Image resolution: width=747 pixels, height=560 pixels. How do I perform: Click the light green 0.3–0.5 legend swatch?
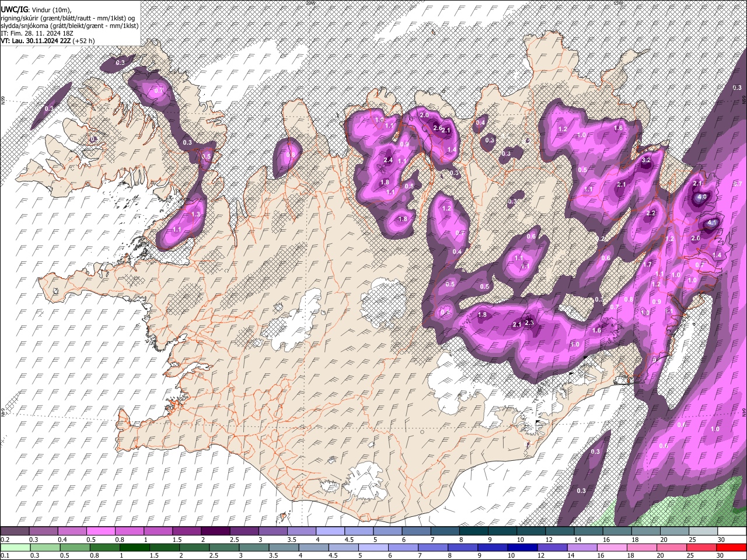coord(45,547)
